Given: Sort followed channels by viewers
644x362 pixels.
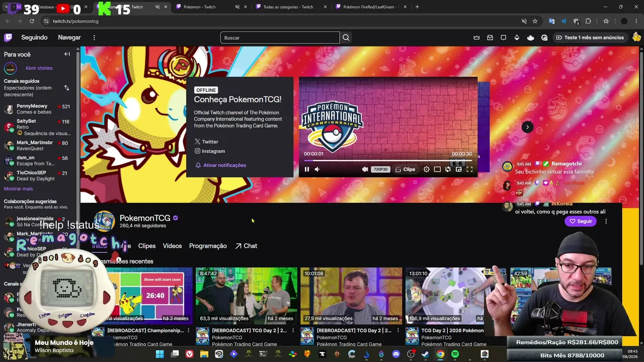Looking at the screenshot, I should [66, 88].
